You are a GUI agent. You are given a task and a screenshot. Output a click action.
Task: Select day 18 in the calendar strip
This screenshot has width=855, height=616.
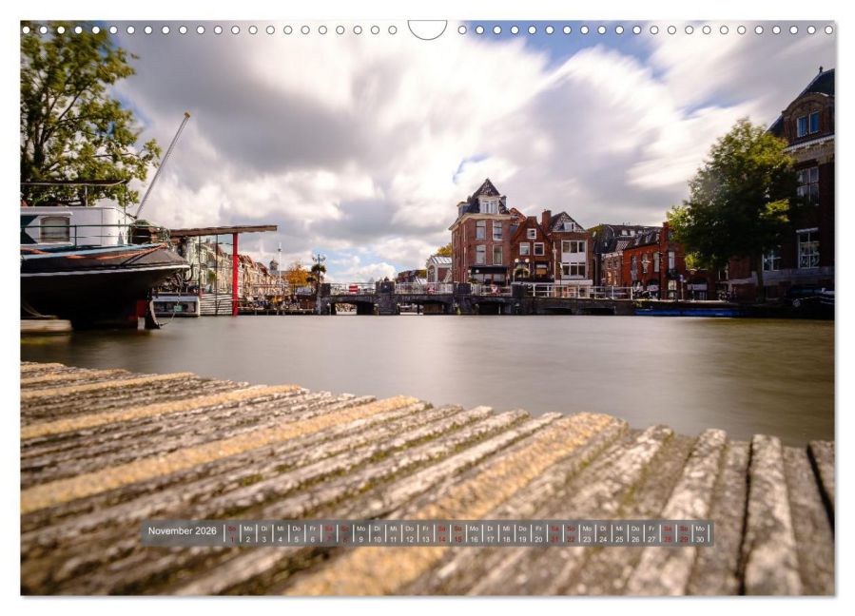pos(507,533)
